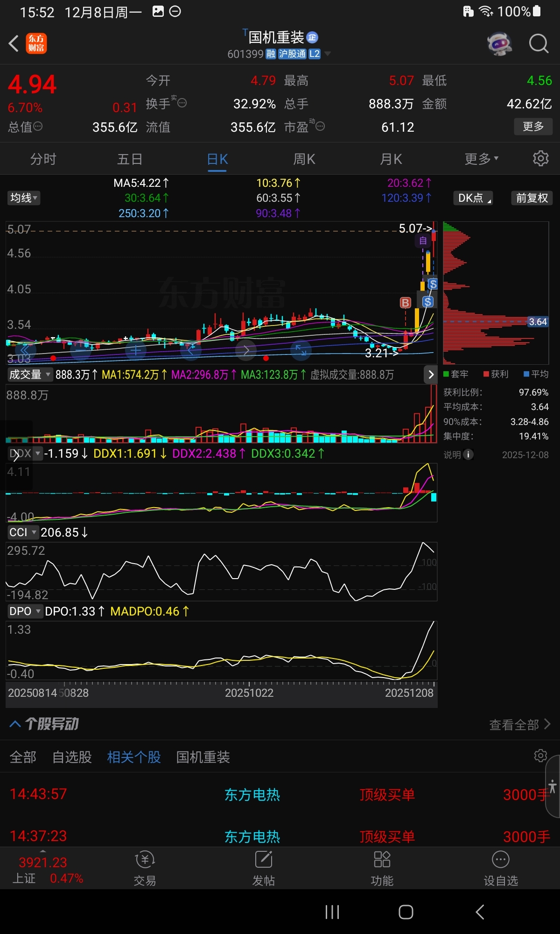Tap the 3.64 average cost marker
Viewport: 560px width, 934px height.
click(x=538, y=322)
